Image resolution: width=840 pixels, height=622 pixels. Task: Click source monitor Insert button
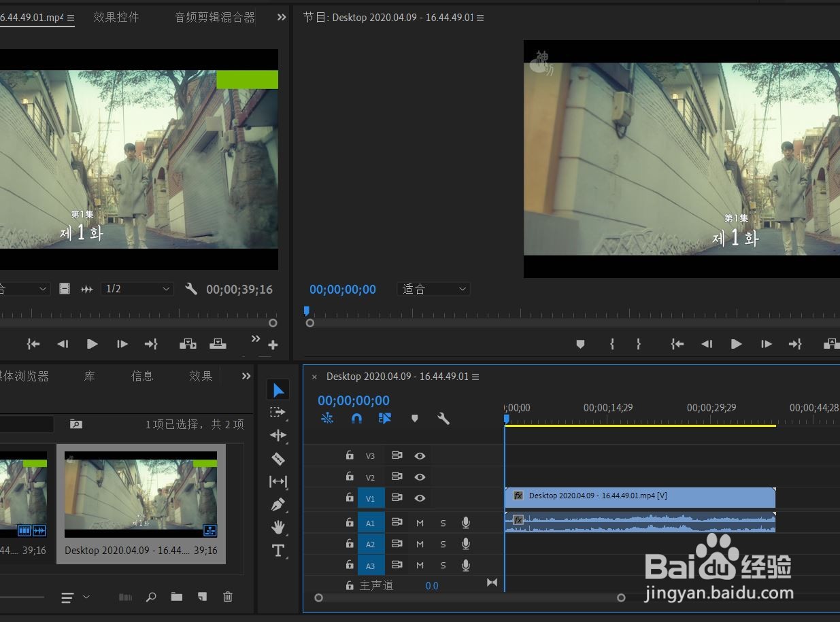pyautogui.click(x=188, y=344)
